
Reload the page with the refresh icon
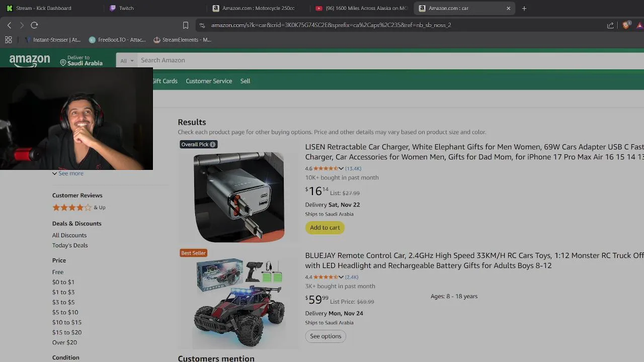click(34, 25)
